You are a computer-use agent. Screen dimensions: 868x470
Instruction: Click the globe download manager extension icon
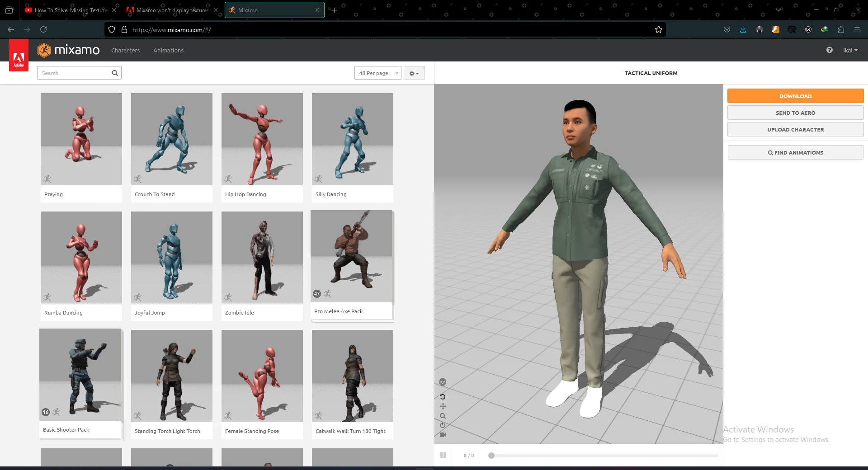(825, 29)
